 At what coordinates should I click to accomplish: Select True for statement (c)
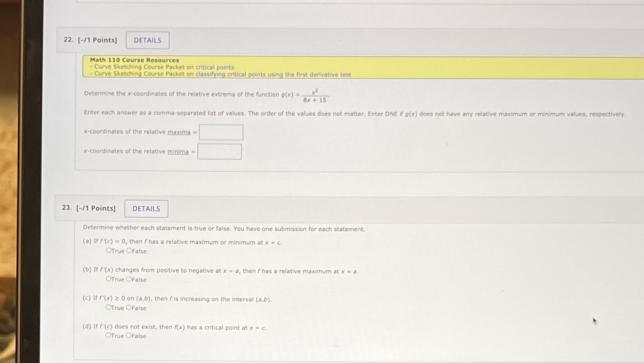coord(108,307)
